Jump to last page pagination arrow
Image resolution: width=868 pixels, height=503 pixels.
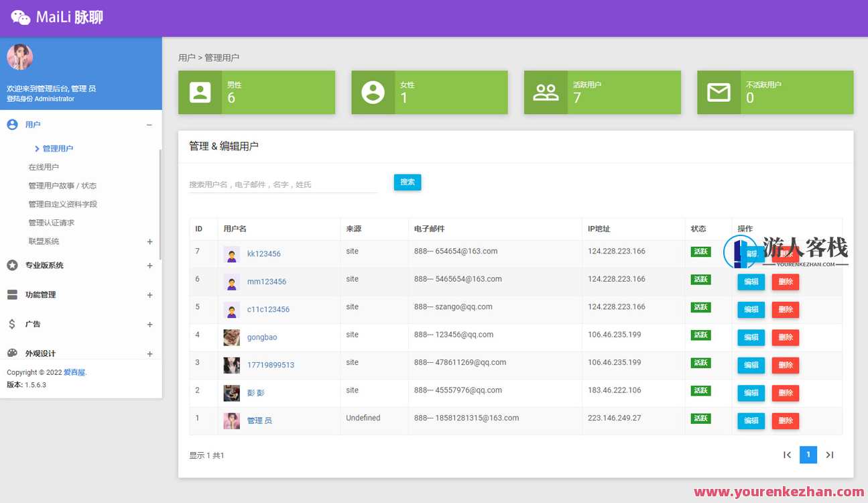point(829,455)
